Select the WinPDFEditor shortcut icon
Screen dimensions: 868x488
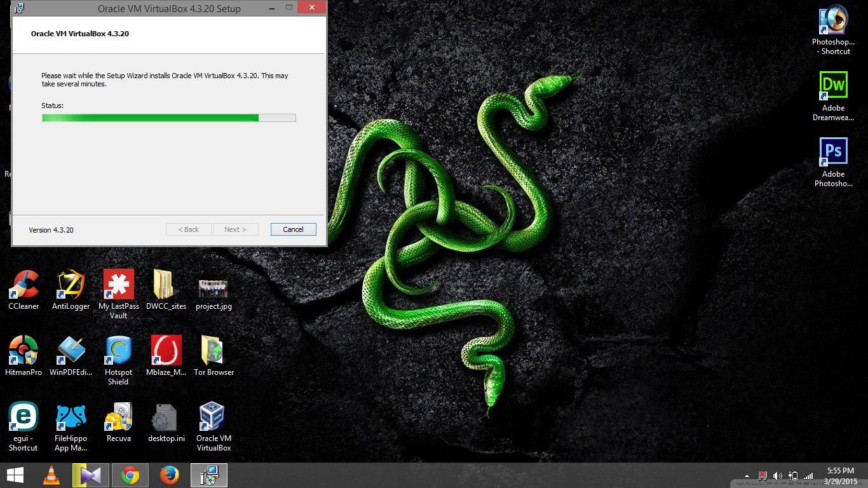pyautogui.click(x=71, y=356)
